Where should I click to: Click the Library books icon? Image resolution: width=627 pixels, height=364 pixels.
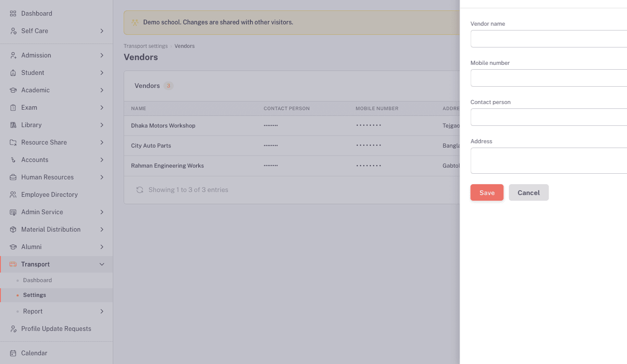(13, 125)
